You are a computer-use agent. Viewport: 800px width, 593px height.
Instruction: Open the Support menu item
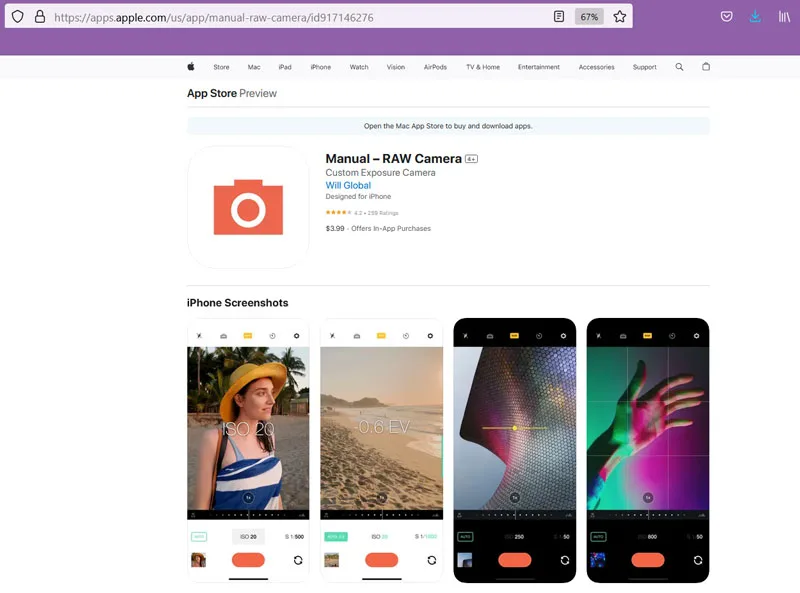click(645, 67)
